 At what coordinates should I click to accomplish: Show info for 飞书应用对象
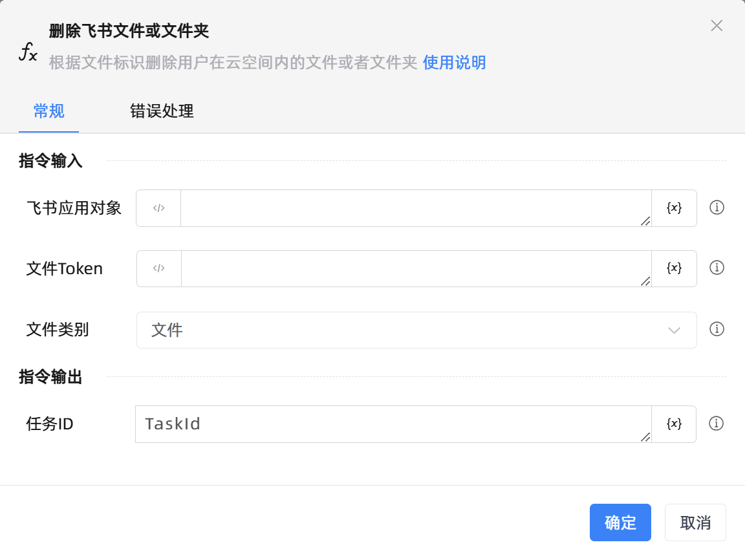[717, 208]
